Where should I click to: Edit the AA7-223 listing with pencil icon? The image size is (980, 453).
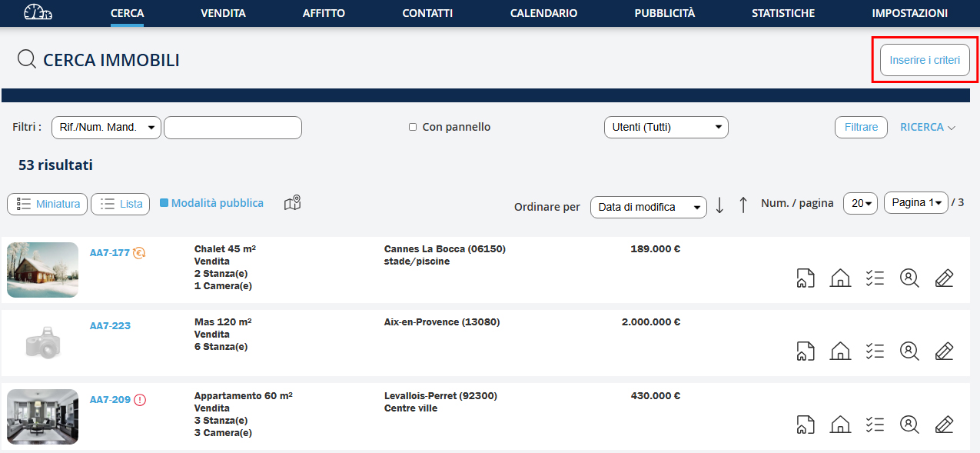944,351
